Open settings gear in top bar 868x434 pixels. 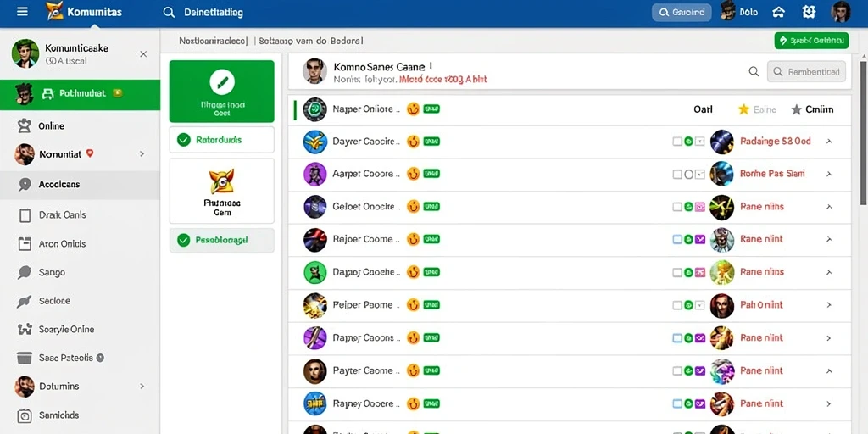point(809,12)
